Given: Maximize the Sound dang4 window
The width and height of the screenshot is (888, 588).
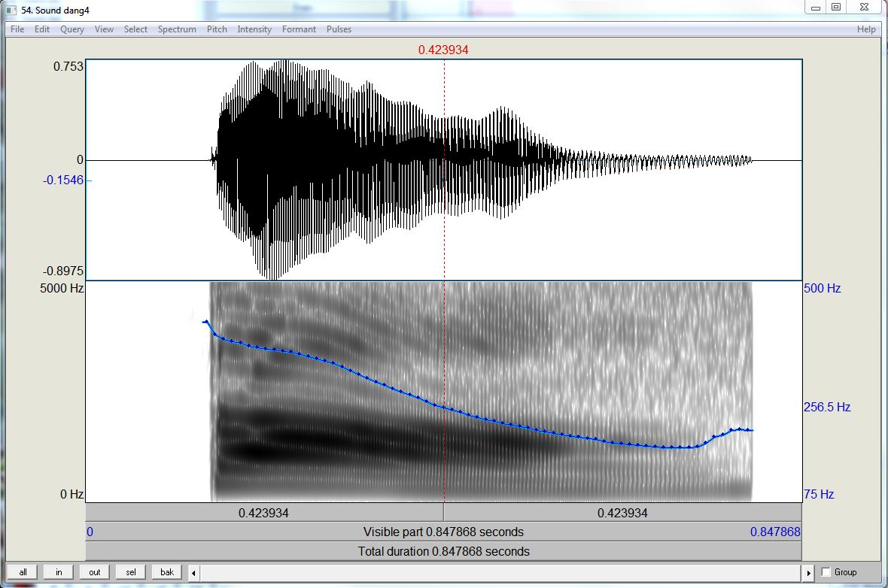Looking at the screenshot, I should pyautogui.click(x=836, y=8).
